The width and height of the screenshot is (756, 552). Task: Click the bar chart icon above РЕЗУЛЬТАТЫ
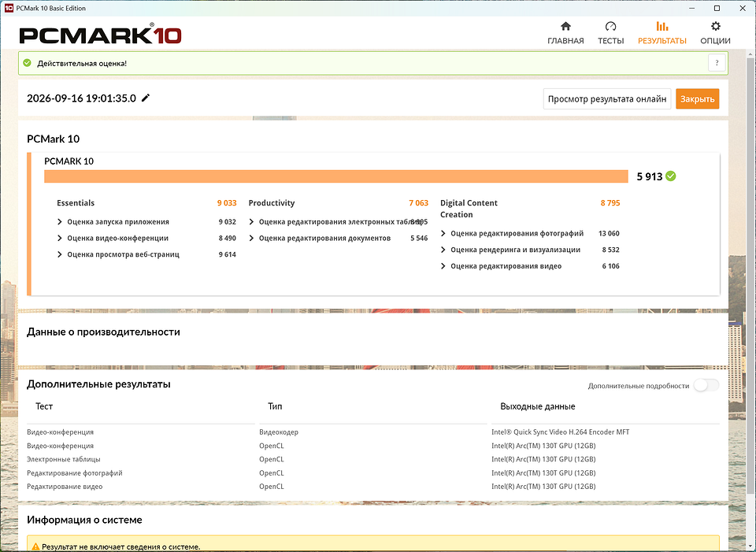pyautogui.click(x=662, y=26)
